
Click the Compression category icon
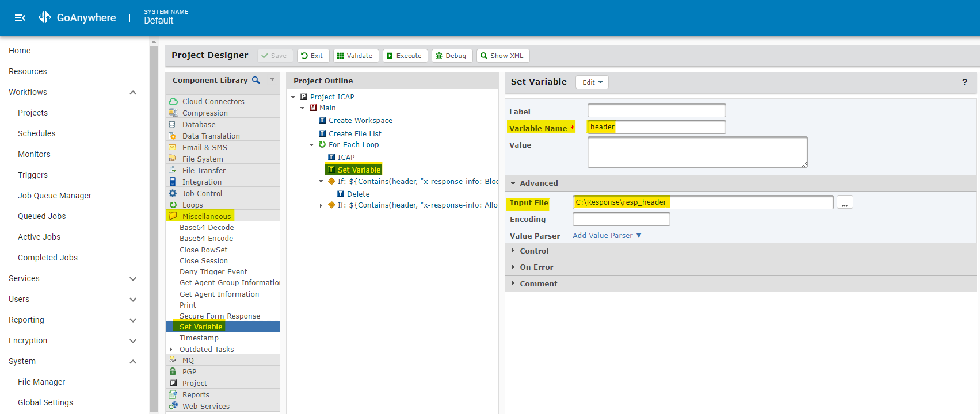tap(173, 113)
